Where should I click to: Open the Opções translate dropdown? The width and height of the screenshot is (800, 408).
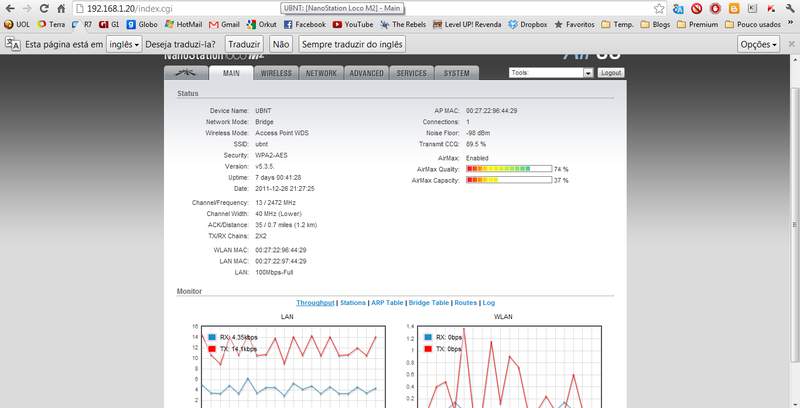(758, 44)
